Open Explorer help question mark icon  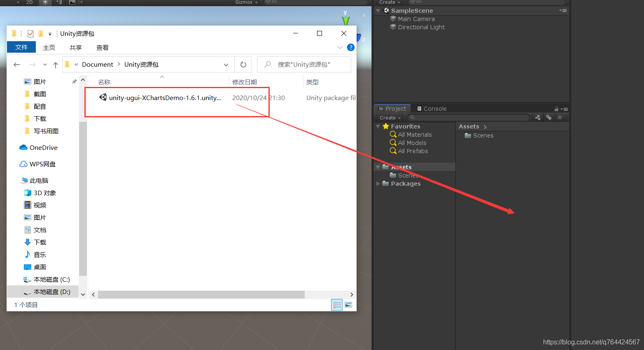[x=351, y=47]
